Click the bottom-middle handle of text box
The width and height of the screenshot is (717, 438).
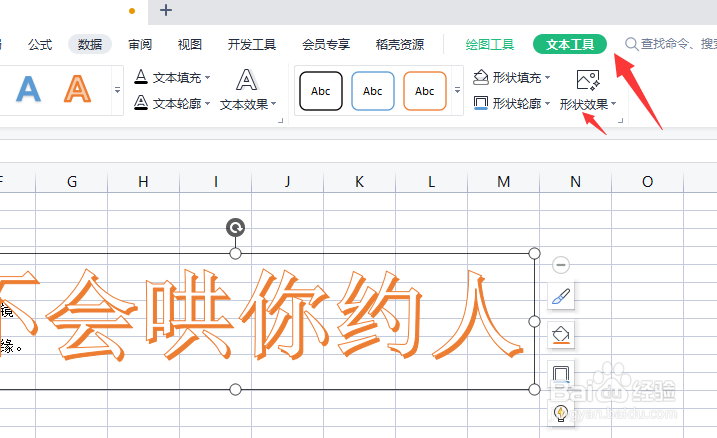point(235,390)
